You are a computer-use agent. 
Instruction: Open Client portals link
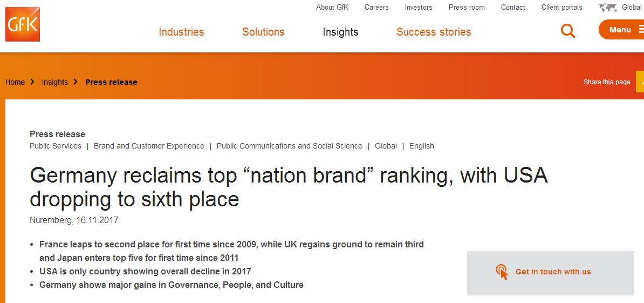pos(562,8)
